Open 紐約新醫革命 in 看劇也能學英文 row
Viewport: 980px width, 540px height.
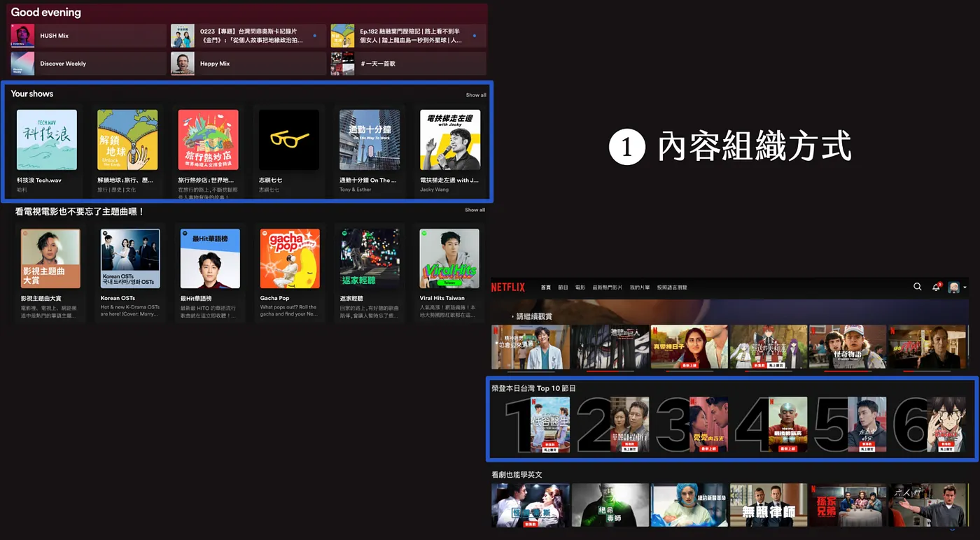click(x=689, y=505)
